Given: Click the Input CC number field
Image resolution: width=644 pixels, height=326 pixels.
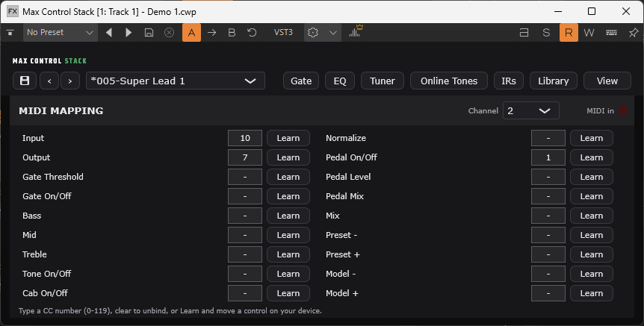Looking at the screenshot, I should tap(245, 138).
